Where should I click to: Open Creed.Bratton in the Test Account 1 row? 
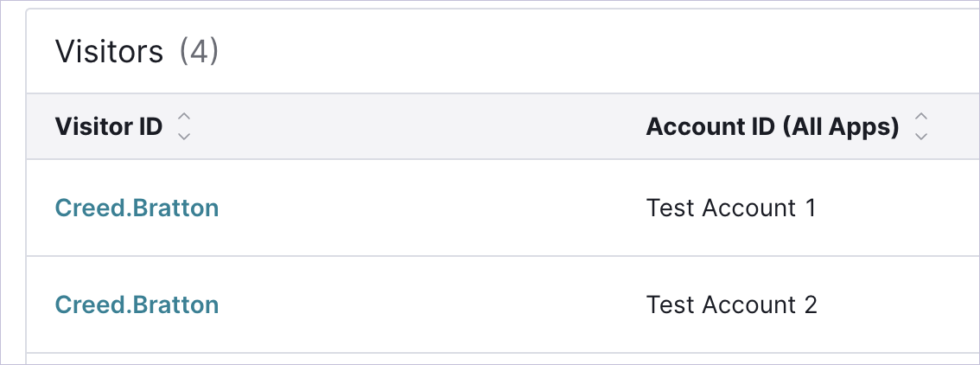pyautogui.click(x=137, y=208)
